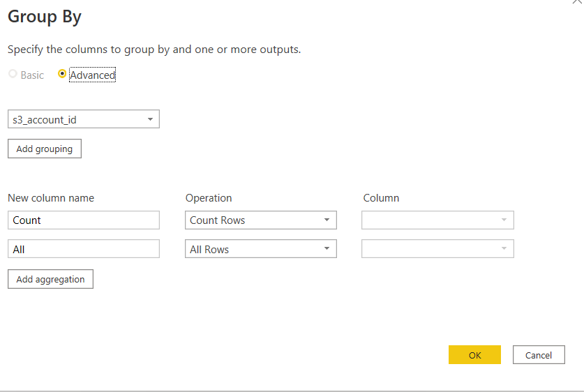Select the Advanced radio button
Image resolution: width=584 pixels, height=392 pixels.
[x=62, y=74]
